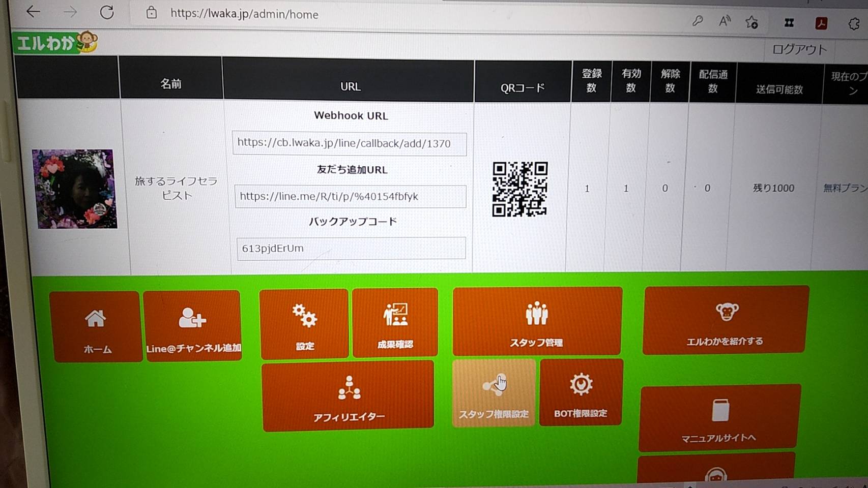Click the browser forward arrow
868x488 pixels.
70,12
